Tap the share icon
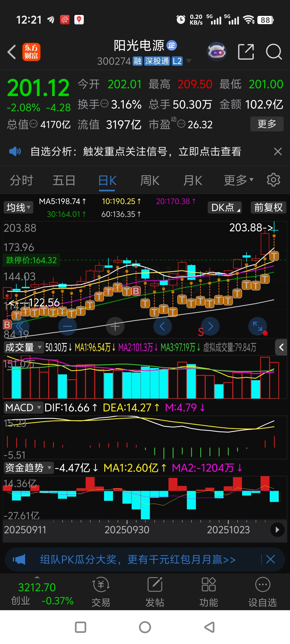290x644 pixels. pyautogui.click(x=246, y=52)
